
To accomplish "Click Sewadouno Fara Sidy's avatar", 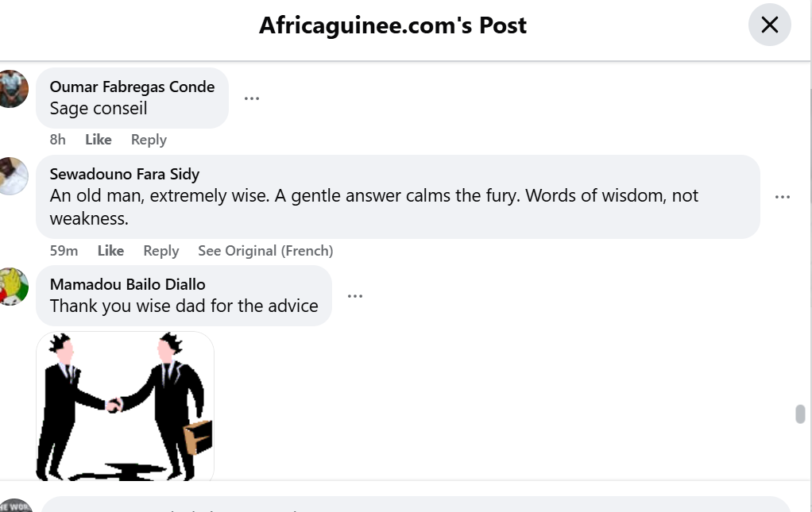I will click(x=13, y=175).
